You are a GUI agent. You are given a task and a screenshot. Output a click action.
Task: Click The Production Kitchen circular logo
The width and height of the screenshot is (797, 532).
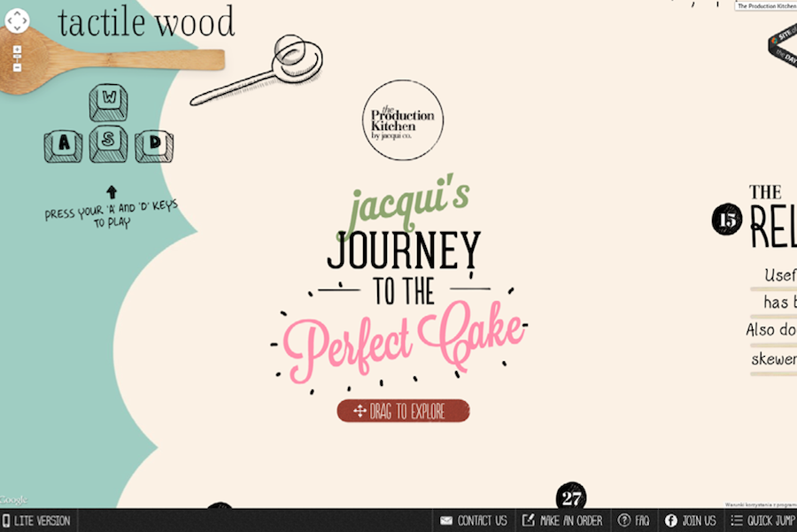click(403, 120)
